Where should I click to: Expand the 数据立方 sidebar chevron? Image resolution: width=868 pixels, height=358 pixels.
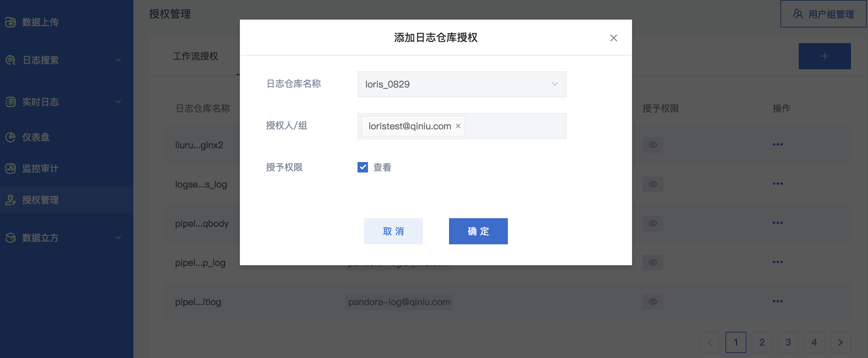pyautogui.click(x=118, y=237)
